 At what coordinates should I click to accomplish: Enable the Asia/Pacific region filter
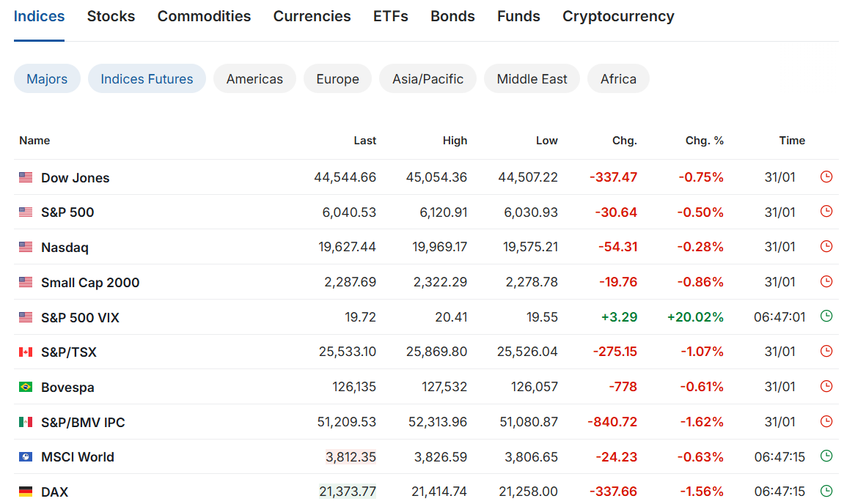tap(427, 79)
